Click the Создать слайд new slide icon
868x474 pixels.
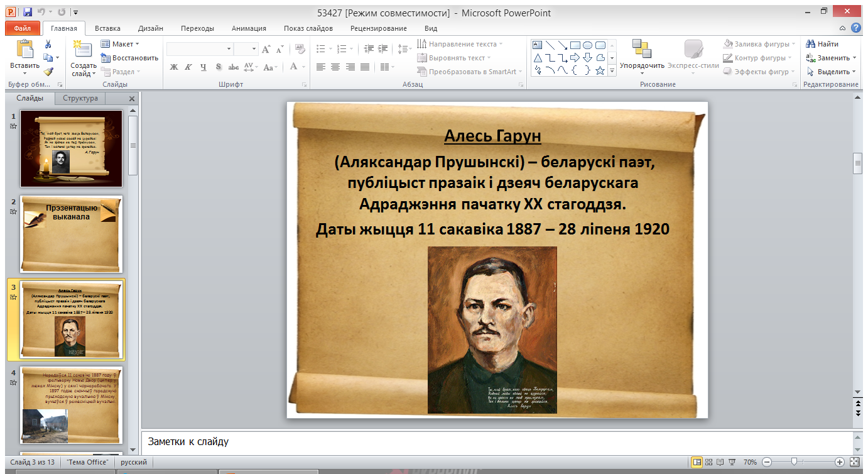(x=82, y=49)
